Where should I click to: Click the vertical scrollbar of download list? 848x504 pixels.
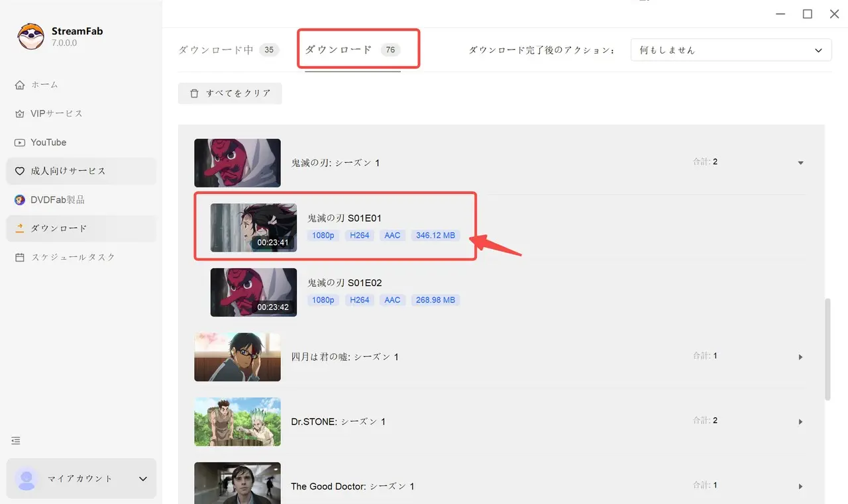pos(827,349)
